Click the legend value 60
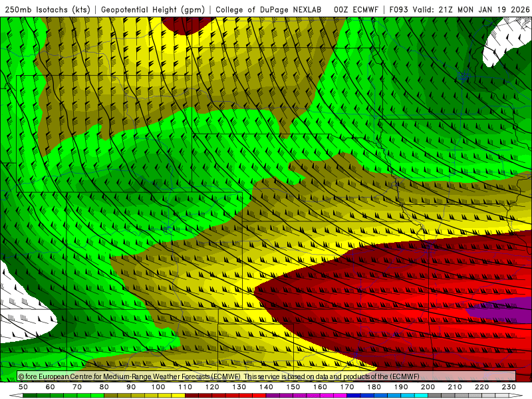The height and width of the screenshot is (399, 532). (50, 387)
